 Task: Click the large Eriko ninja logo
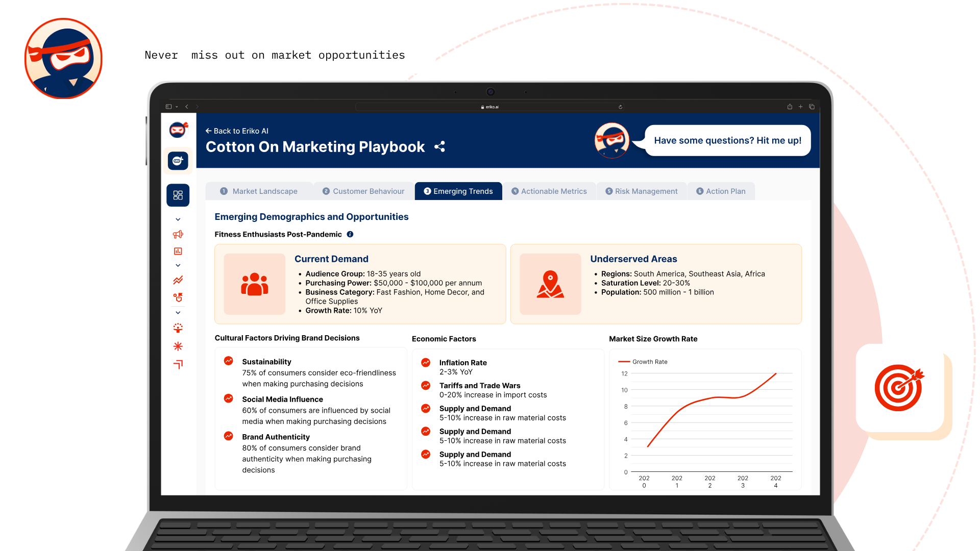point(63,58)
